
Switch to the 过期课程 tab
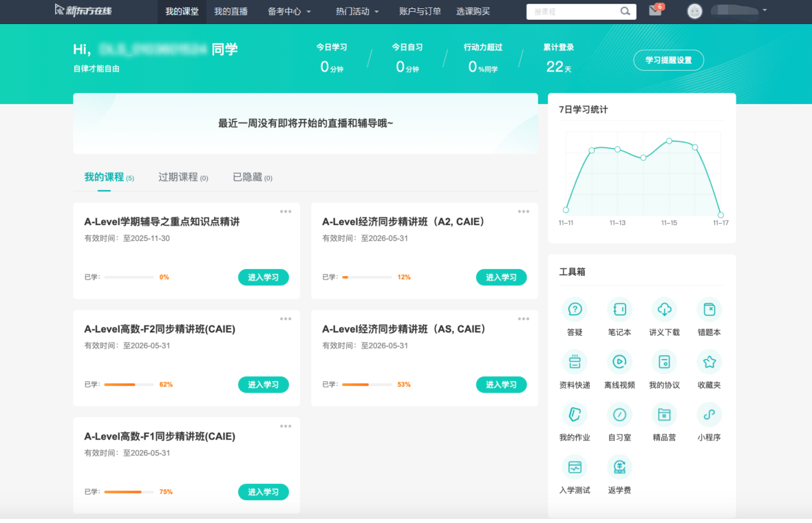point(183,178)
